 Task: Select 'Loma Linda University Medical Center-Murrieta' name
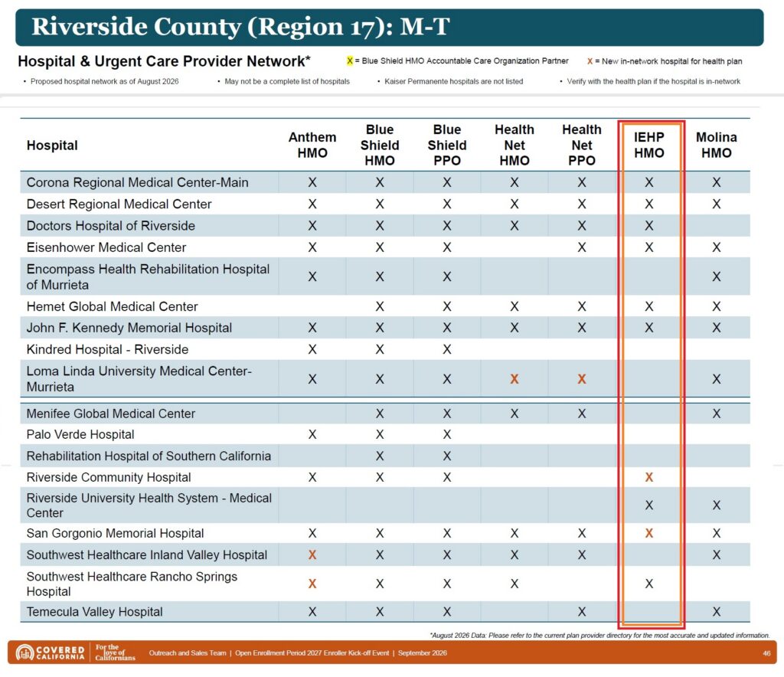(139, 379)
